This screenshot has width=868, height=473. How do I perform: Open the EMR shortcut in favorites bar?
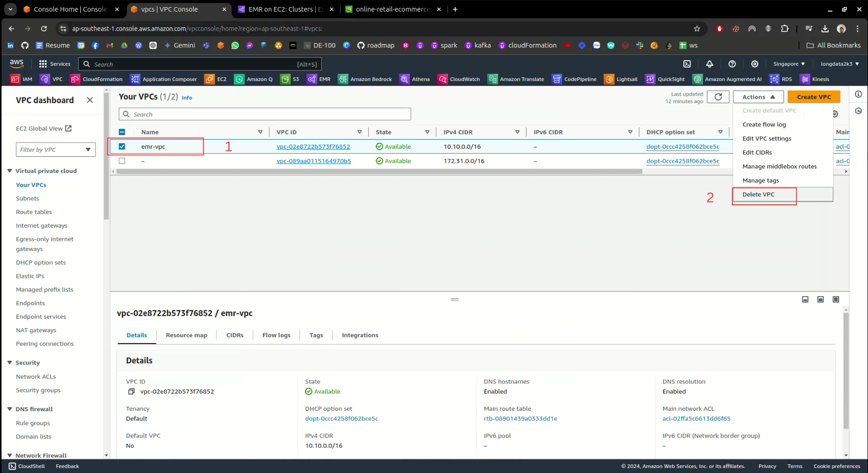coord(319,79)
